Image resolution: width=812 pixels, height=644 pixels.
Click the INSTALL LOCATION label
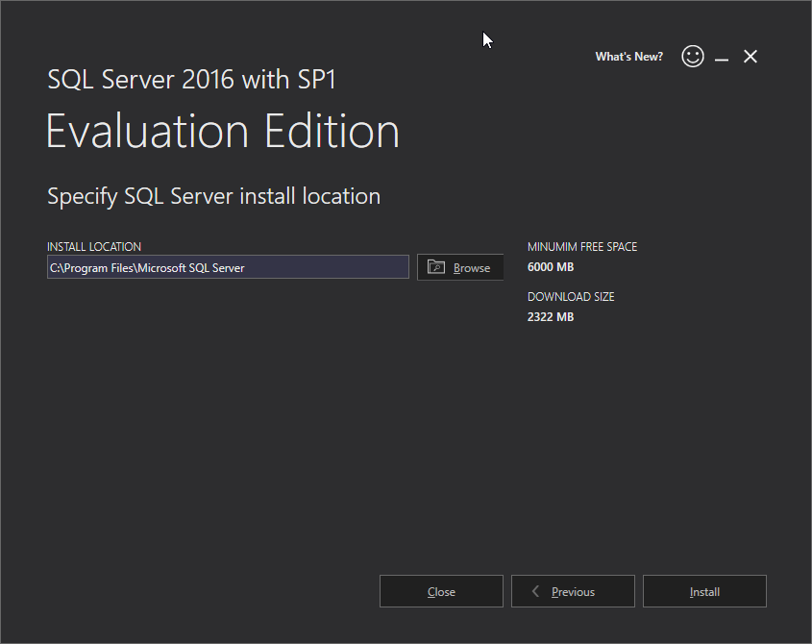coord(94,247)
